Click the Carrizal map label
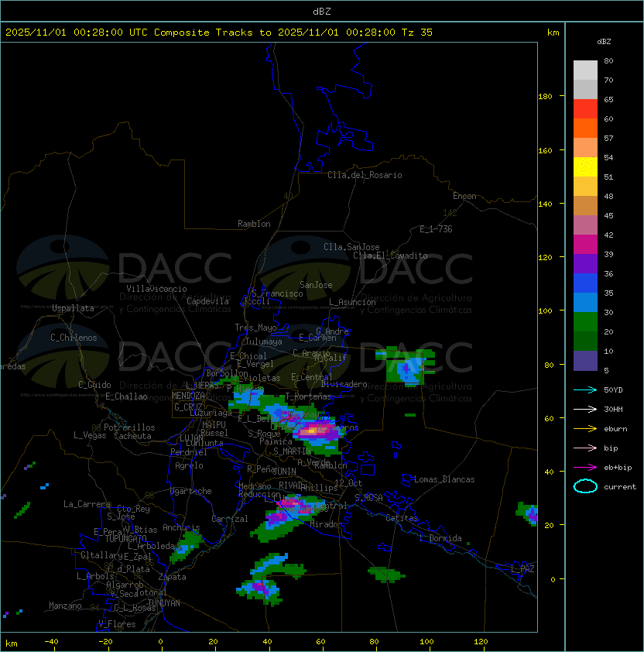Viewport: 644px width, 652px height. coord(229,519)
